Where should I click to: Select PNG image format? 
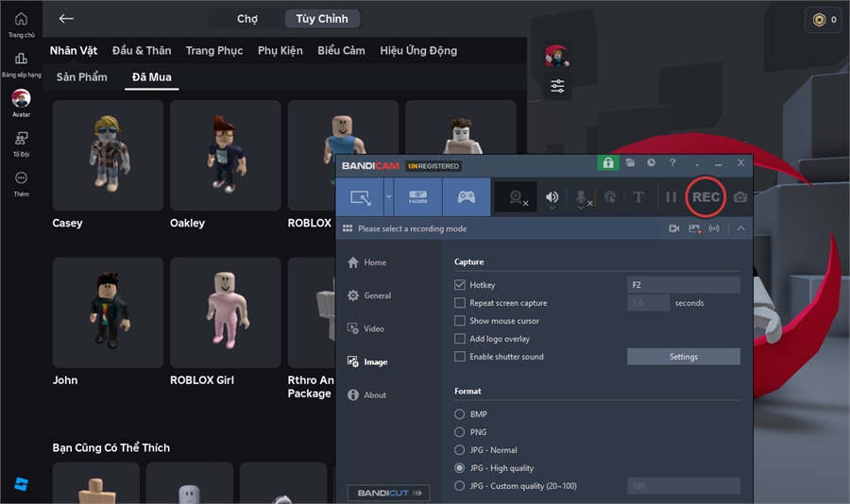tap(460, 432)
